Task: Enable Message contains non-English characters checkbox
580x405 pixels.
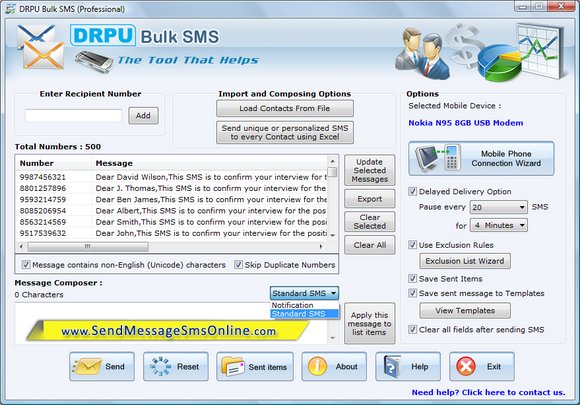Action: (x=26, y=264)
